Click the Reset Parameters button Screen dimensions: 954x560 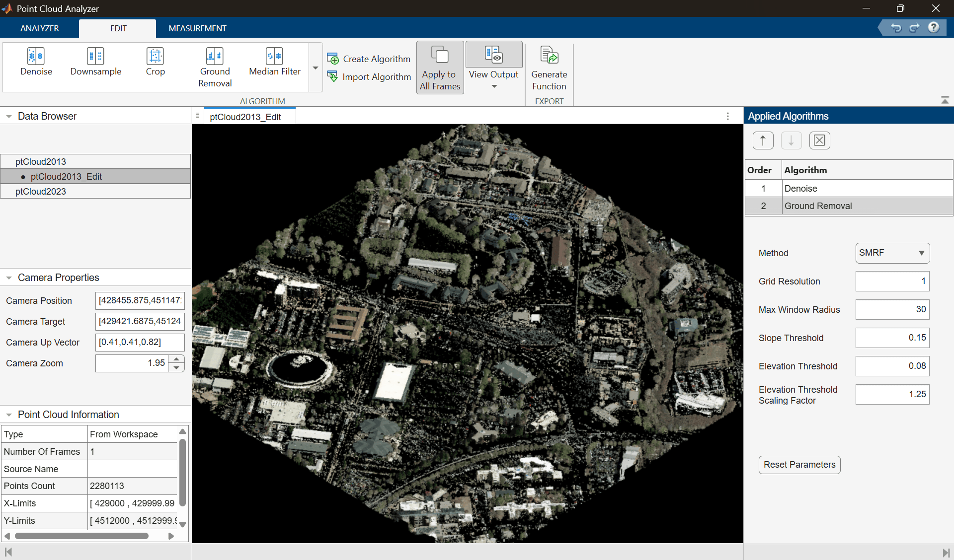[799, 465]
